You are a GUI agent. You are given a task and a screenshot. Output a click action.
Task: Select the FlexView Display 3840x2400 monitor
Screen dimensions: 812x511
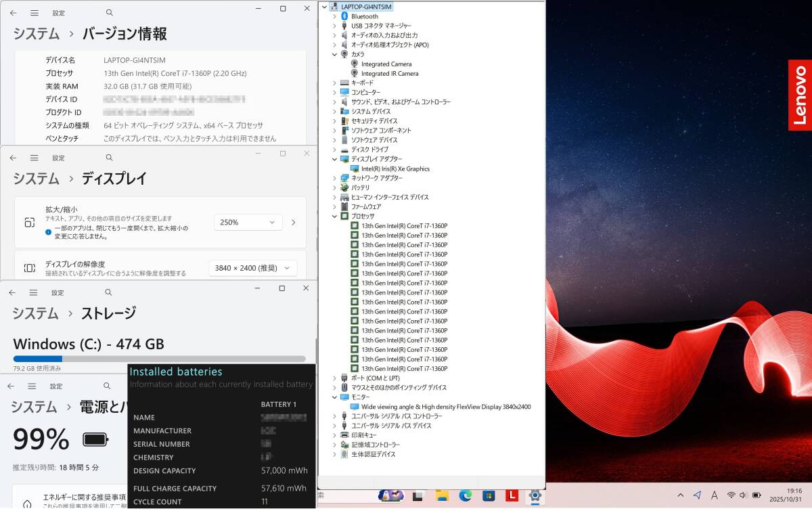tap(445, 407)
